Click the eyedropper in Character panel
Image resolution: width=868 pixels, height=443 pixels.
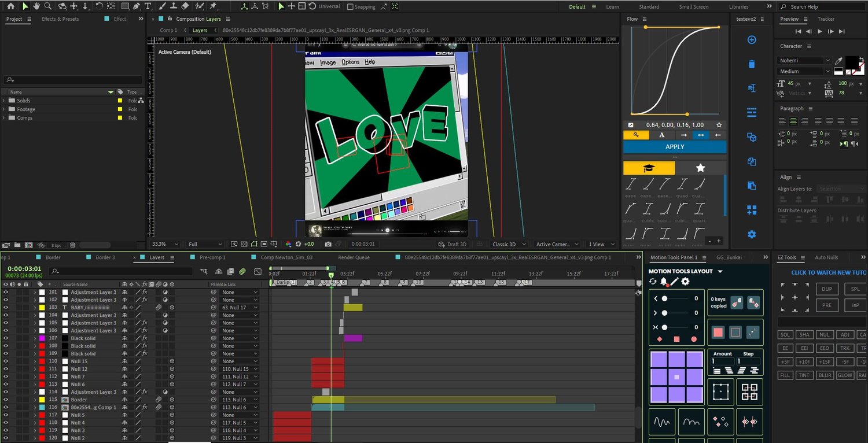tap(838, 61)
